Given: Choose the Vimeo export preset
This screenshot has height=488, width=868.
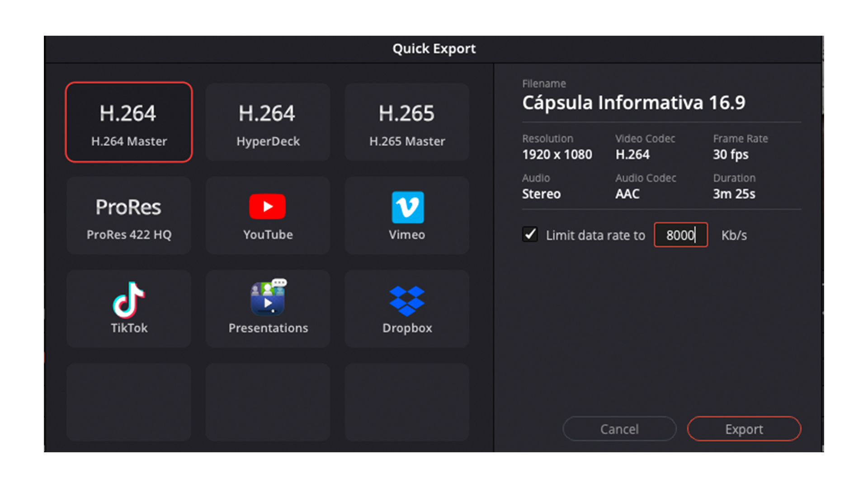Looking at the screenshot, I should (406, 216).
